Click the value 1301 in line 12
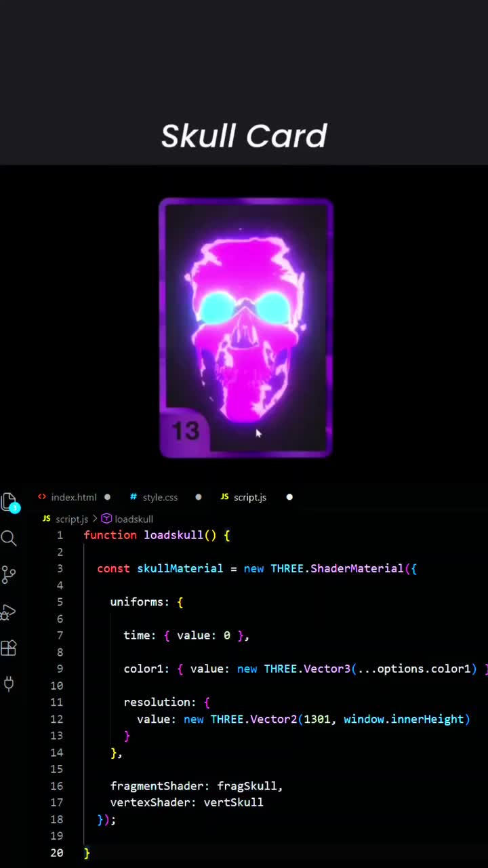The image size is (488, 868). [317, 719]
